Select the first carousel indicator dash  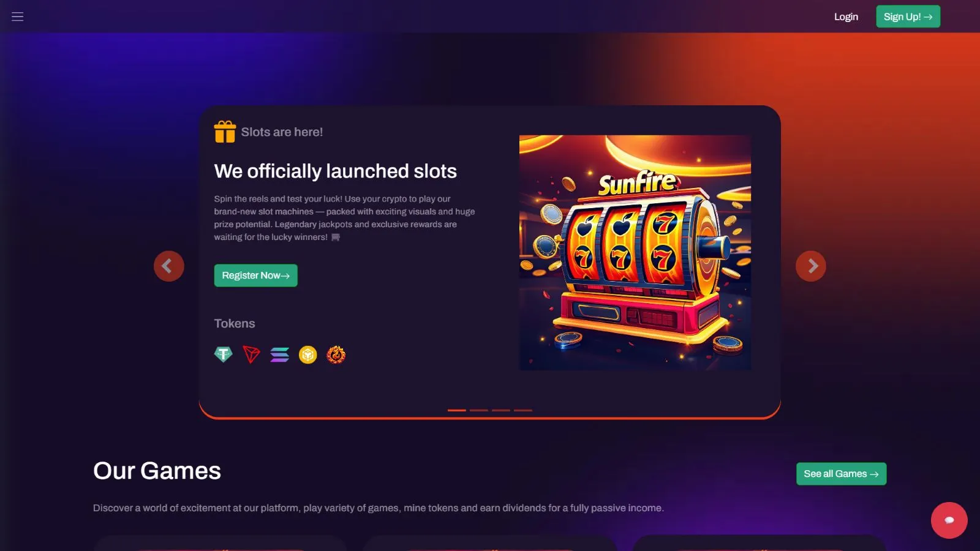tap(457, 410)
